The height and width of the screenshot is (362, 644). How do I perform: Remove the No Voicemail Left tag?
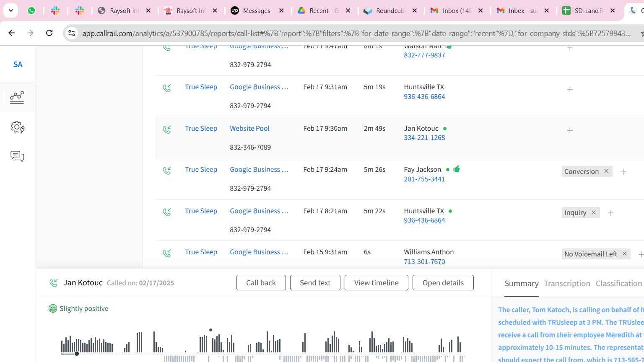coord(624,253)
